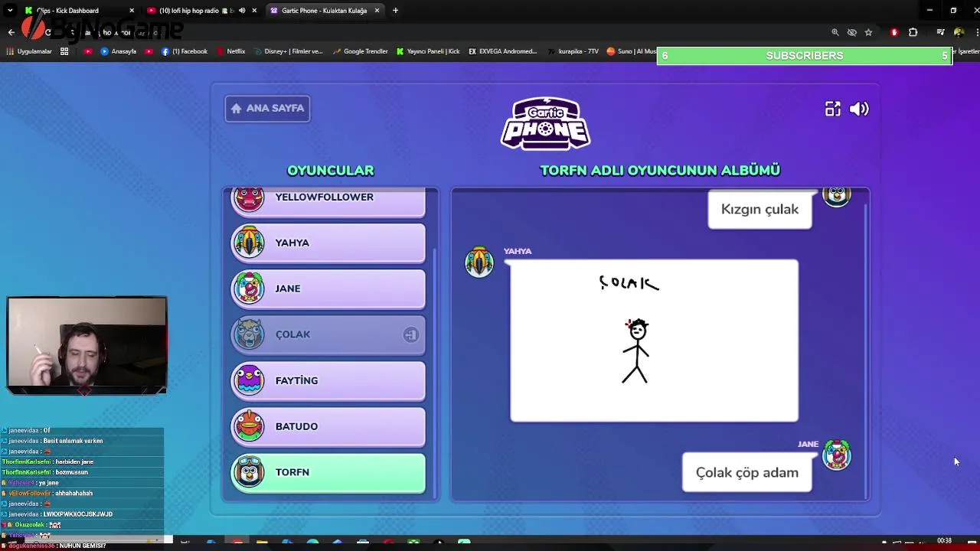The image size is (980, 551).
Task: Close the lofi hip hop radio tab
Action: tap(254, 11)
